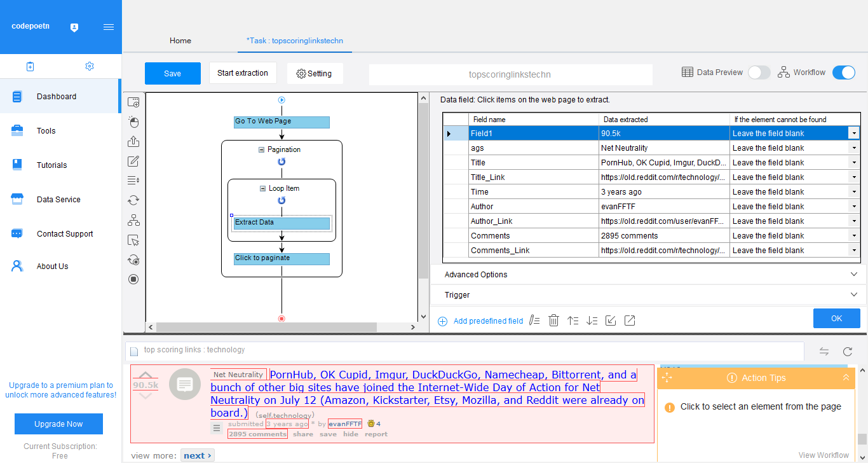Toggle the Data Preview switch
Image resolution: width=868 pixels, height=463 pixels.
[x=759, y=73]
